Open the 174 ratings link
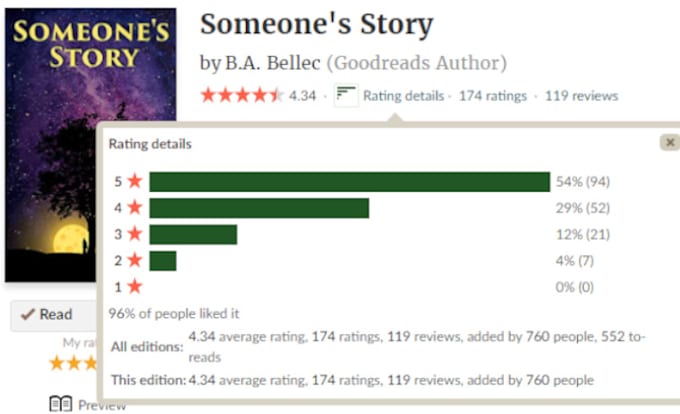 [492, 96]
